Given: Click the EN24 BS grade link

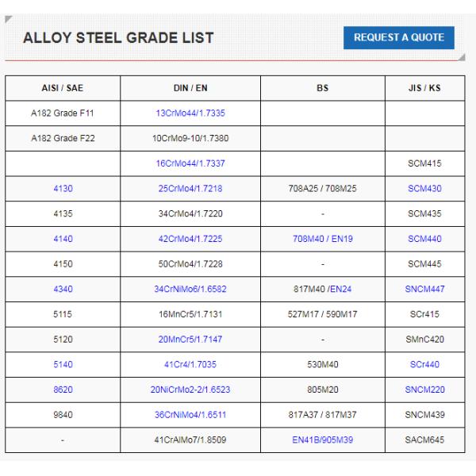Looking at the screenshot, I should (344, 289).
